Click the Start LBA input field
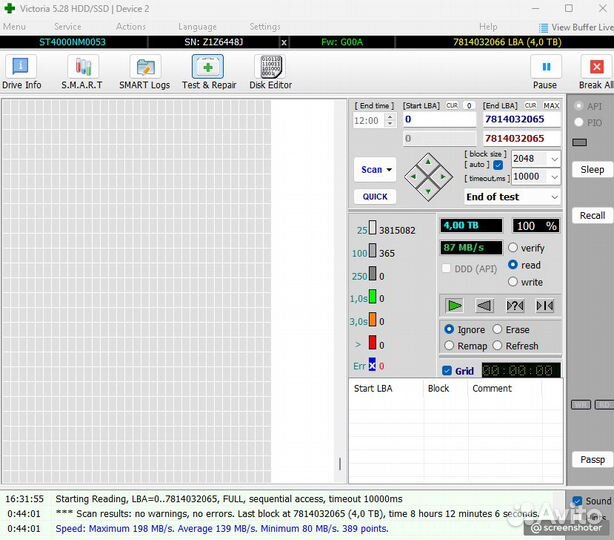Viewport: 614px width, 540px height. pos(438,119)
